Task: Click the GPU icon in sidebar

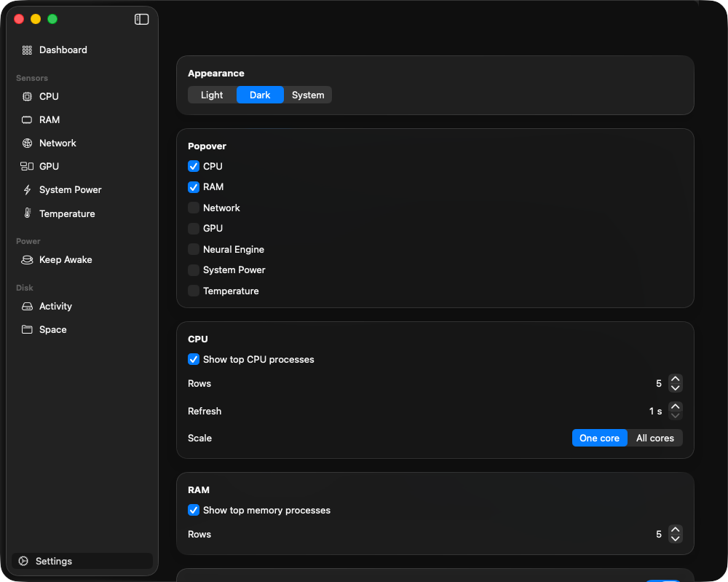Action: click(x=27, y=166)
